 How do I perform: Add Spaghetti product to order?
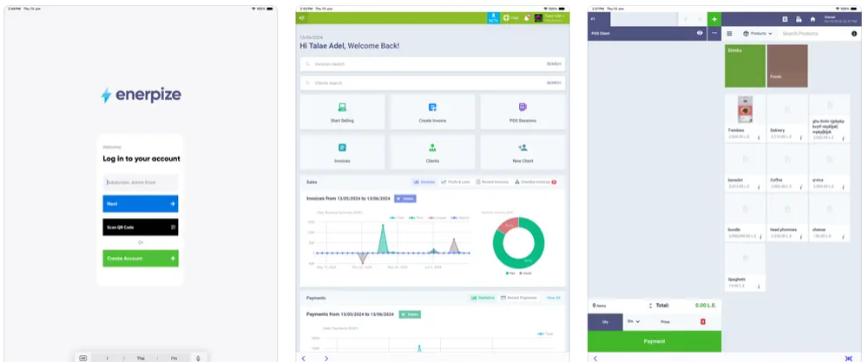(745, 267)
